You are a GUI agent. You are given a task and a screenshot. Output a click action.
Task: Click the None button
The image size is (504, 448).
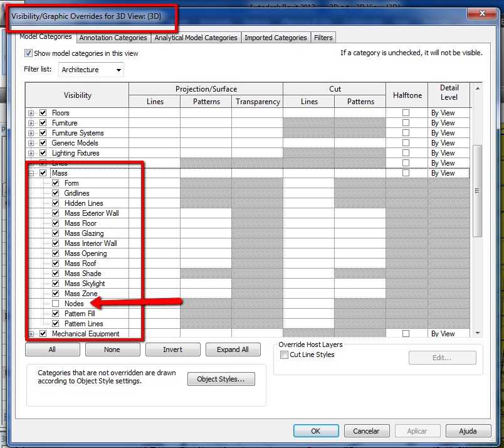pyautogui.click(x=112, y=349)
